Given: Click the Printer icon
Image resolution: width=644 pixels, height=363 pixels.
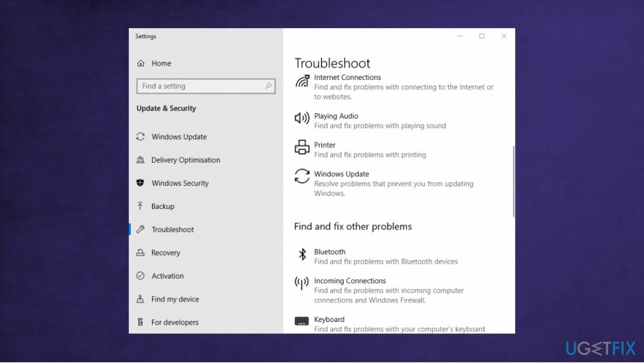Looking at the screenshot, I should point(302,147).
